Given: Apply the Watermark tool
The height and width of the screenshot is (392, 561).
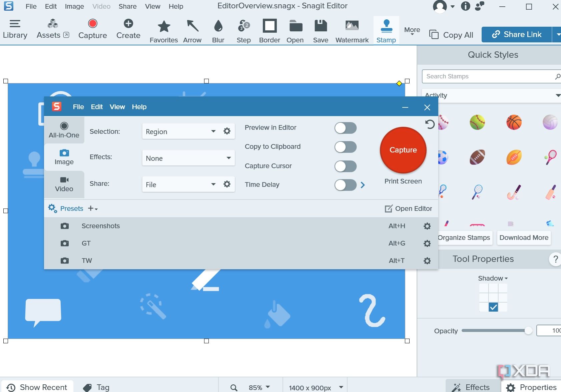Looking at the screenshot, I should point(352,30).
